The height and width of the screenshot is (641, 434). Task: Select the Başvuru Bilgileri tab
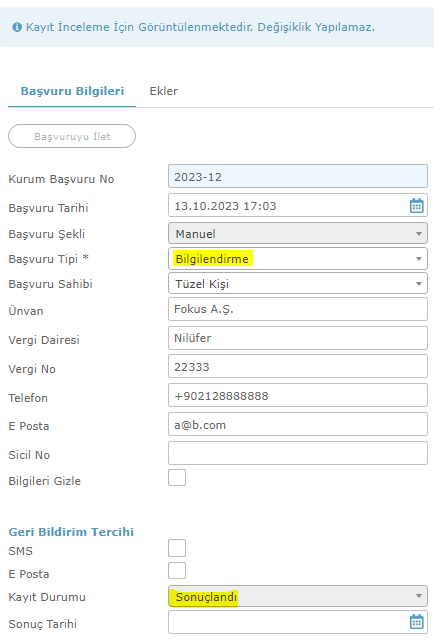pos(72,91)
